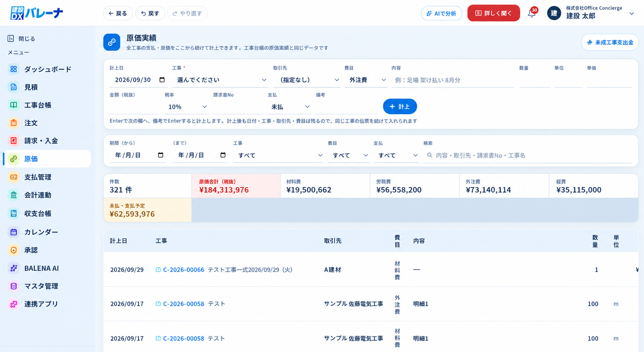Click the 会計連動 bank icon
The image size is (644, 352).
14,195
